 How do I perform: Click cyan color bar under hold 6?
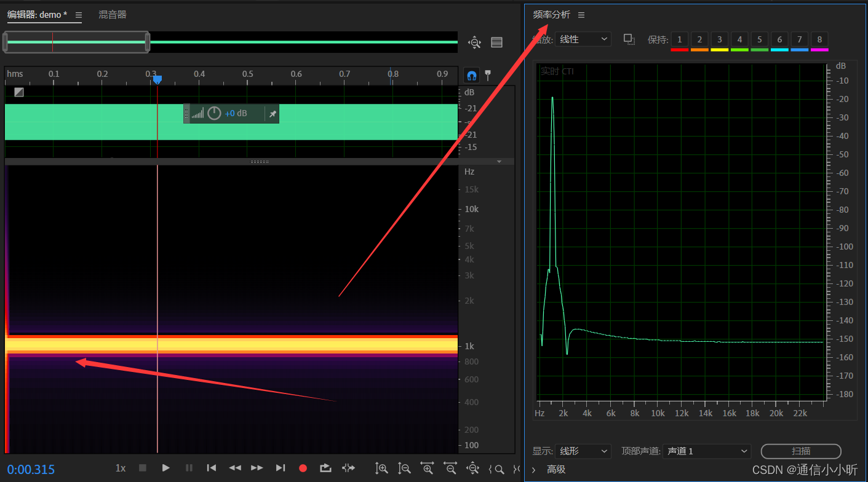(779, 49)
